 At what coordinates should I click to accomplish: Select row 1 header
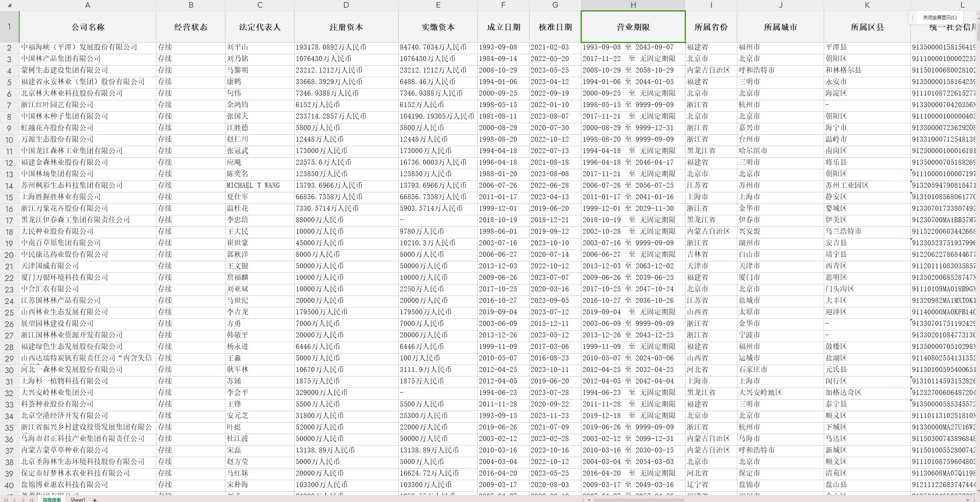[x=9, y=27]
